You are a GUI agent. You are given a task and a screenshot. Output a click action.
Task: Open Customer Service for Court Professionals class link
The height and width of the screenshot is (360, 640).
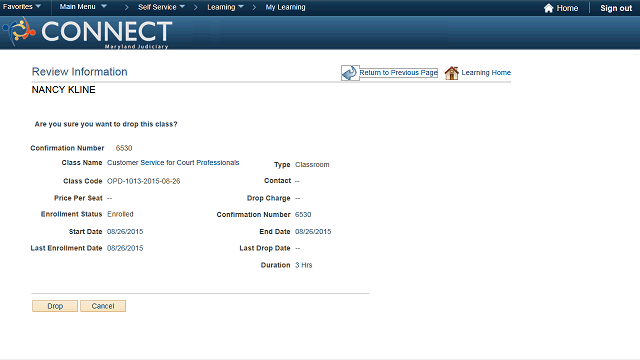coord(173,162)
